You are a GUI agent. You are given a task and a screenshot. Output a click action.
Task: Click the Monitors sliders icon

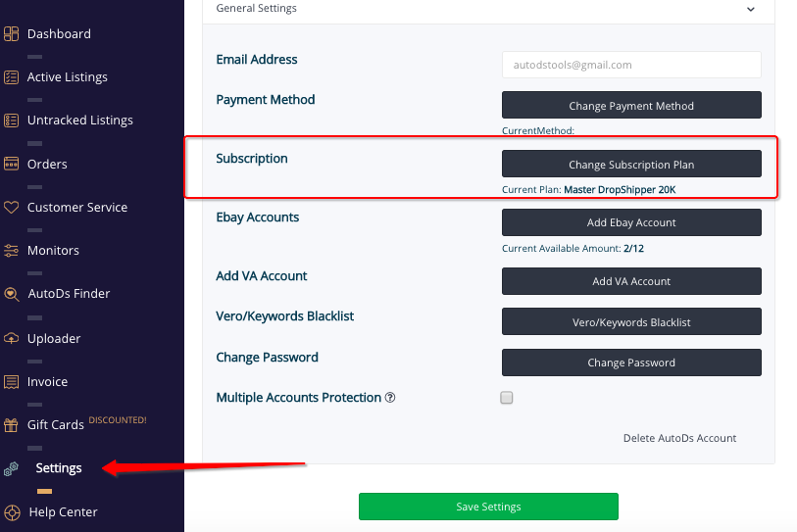point(11,251)
